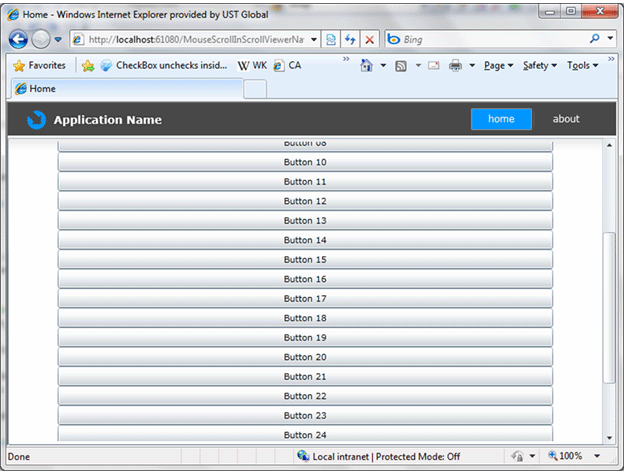Viewport: 627px width, 472px height.
Task: Click the Read Mail envelope icon
Action: click(433, 65)
